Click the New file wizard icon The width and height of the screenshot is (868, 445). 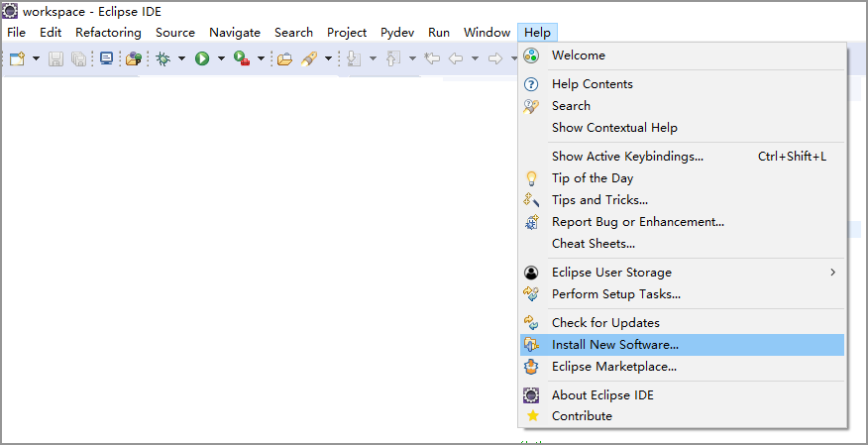pos(17,58)
